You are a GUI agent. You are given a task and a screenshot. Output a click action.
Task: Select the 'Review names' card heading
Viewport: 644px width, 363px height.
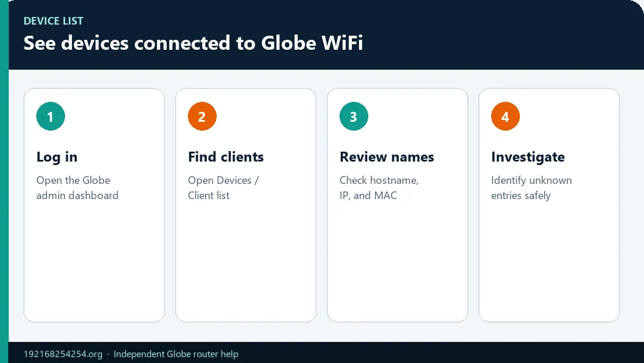(x=387, y=157)
